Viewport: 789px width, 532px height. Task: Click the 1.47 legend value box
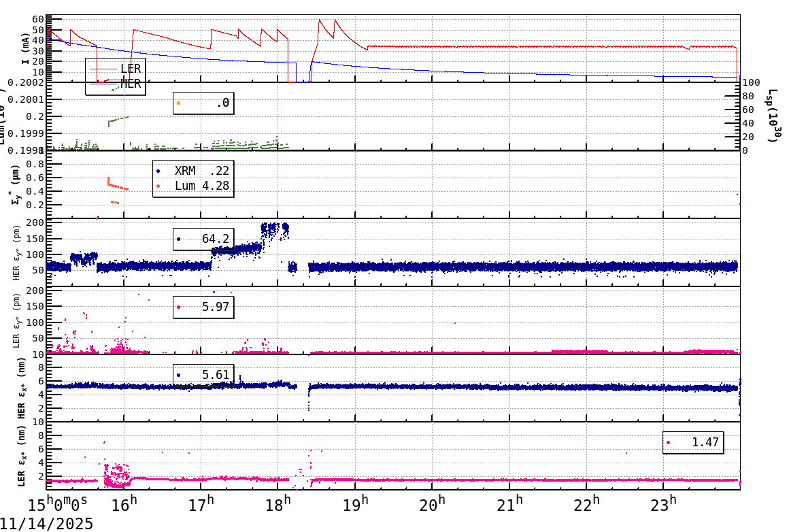click(x=693, y=442)
